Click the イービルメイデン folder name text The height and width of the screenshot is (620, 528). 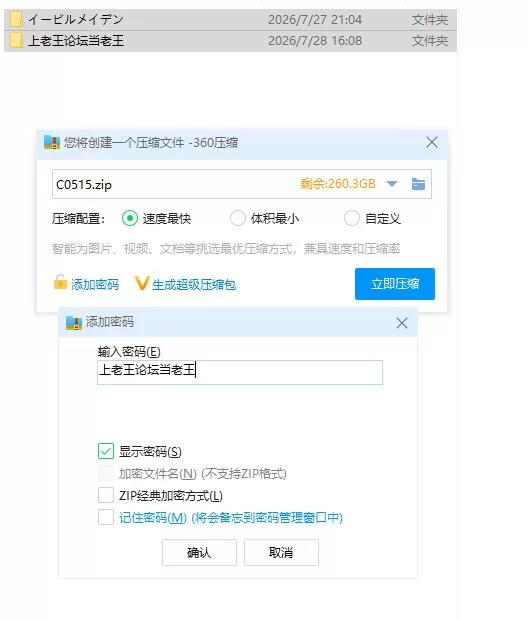pos(76,19)
